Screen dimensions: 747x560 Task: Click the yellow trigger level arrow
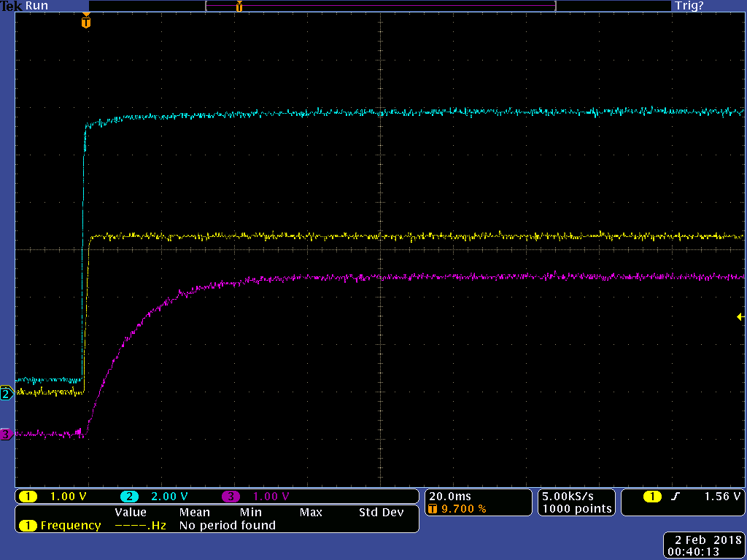tap(740, 316)
